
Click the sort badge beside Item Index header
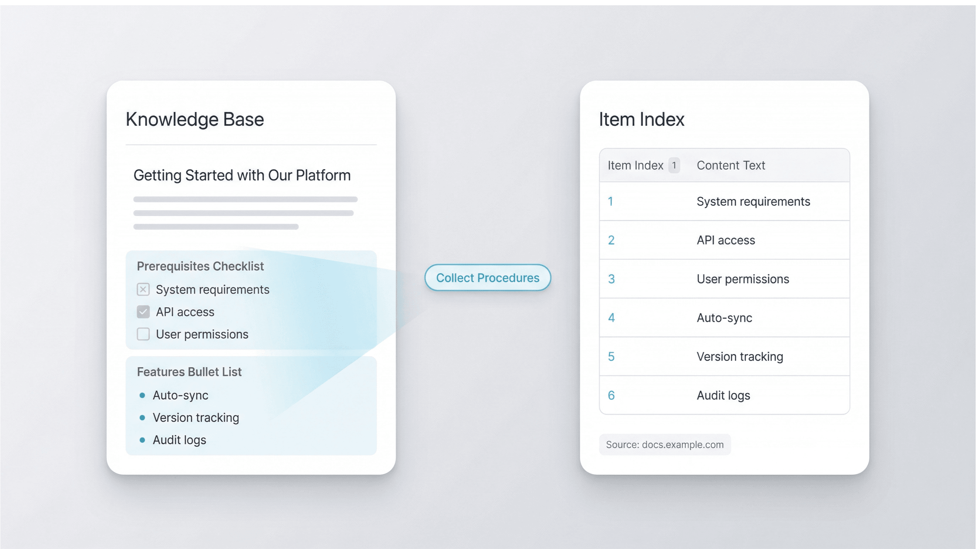point(674,166)
